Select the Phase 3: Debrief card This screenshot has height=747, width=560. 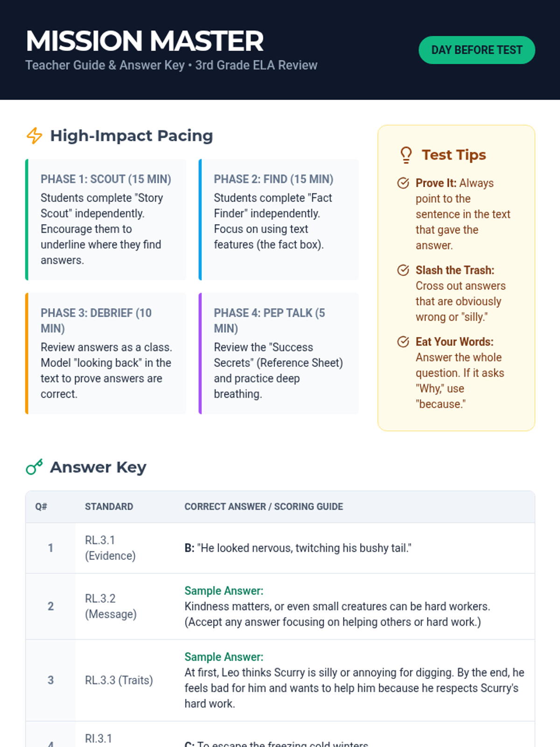tap(105, 353)
